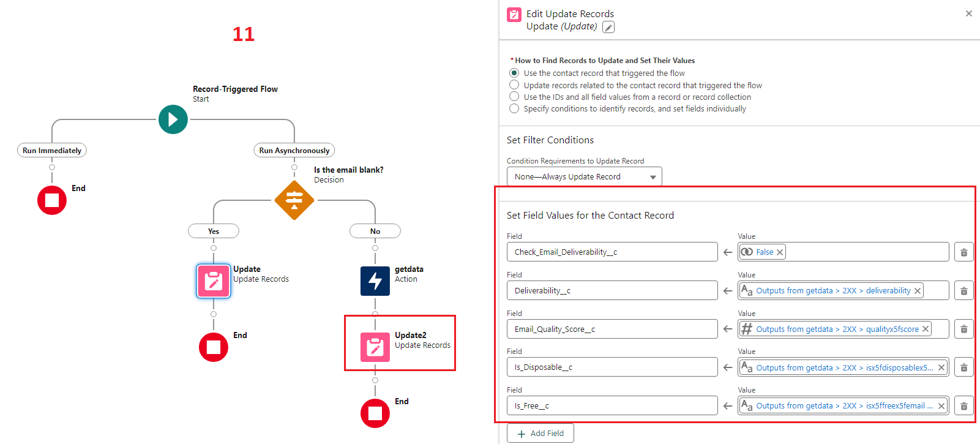The width and height of the screenshot is (980, 444).
Task: Click the green Start flow play icon
Action: tap(173, 119)
